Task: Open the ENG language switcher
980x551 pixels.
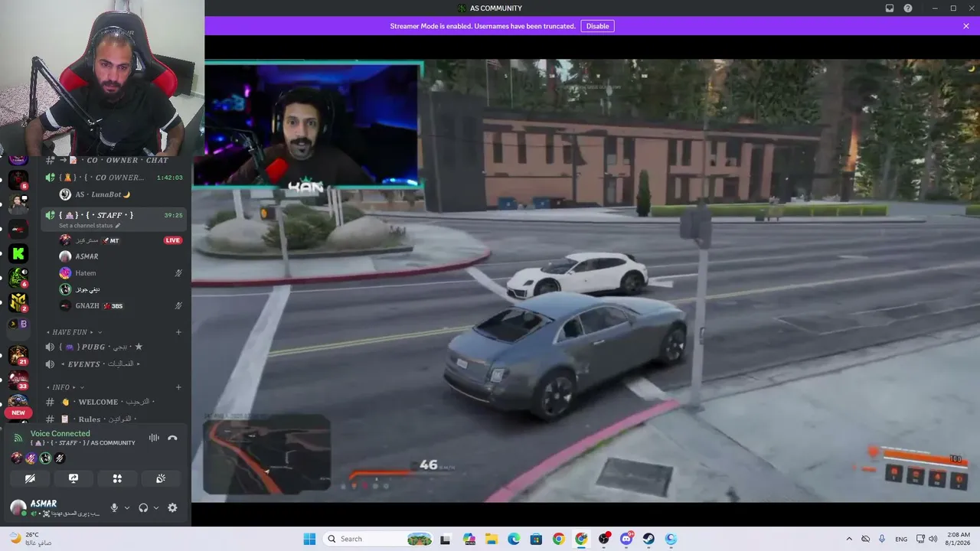Action: pos(901,539)
